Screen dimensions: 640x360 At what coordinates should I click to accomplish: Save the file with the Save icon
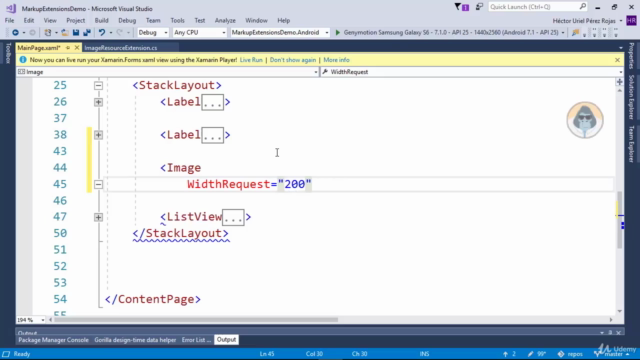coord(76,33)
